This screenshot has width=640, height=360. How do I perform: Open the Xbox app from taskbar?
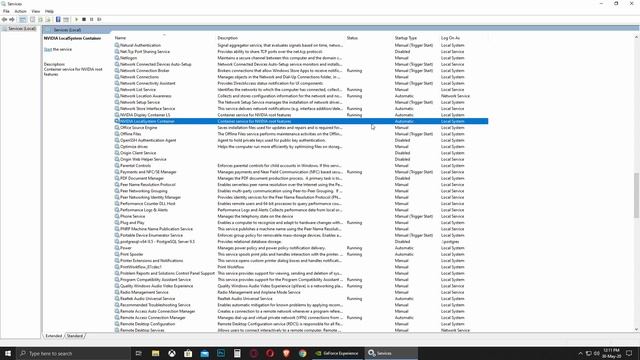tap(172, 353)
